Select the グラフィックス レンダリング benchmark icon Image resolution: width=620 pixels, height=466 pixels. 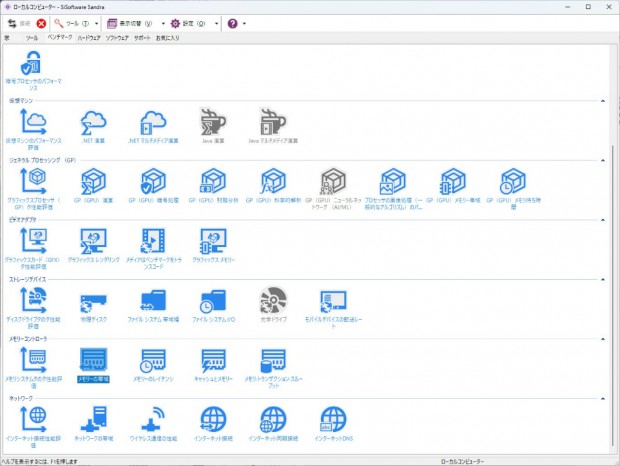[93, 241]
